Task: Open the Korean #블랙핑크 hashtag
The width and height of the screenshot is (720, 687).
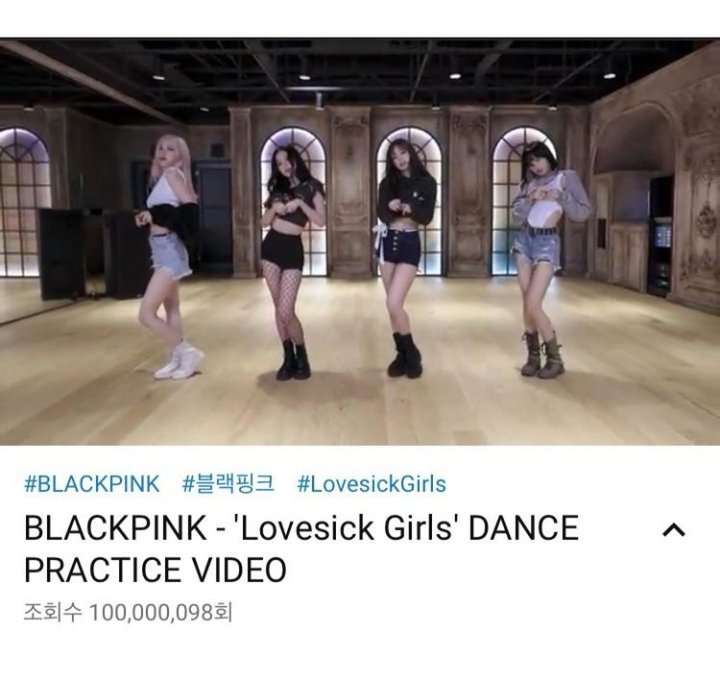Action: click(228, 484)
